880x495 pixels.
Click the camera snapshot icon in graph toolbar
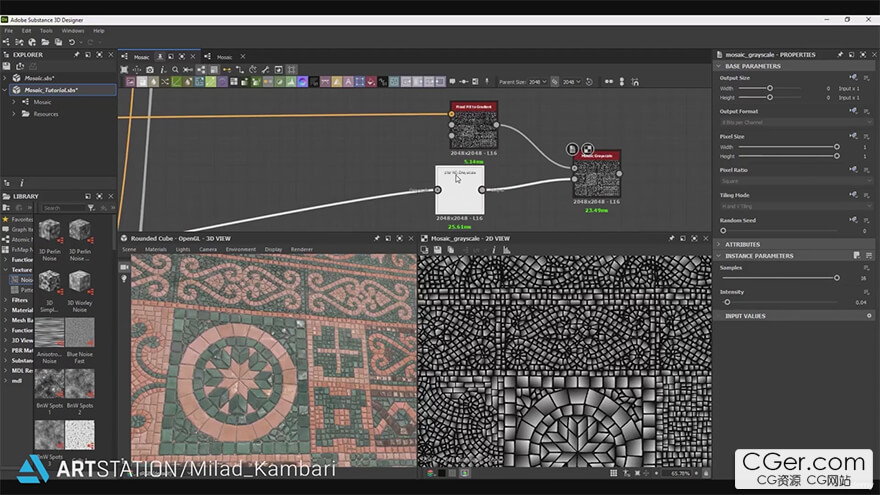pyautogui.click(x=150, y=70)
